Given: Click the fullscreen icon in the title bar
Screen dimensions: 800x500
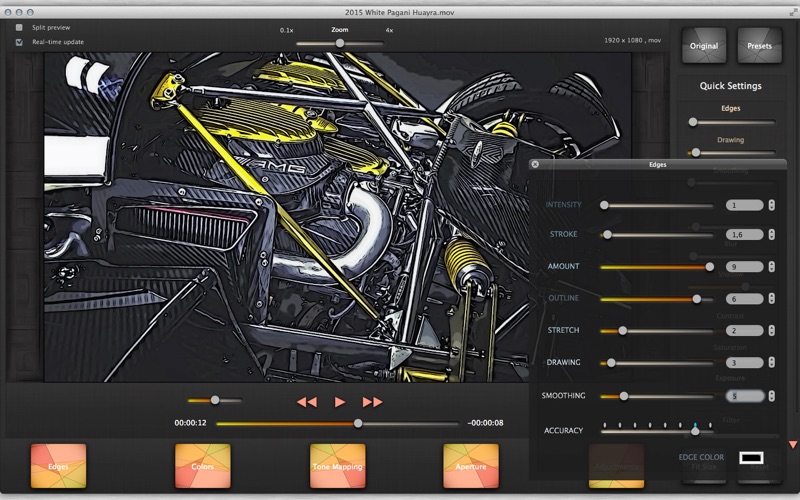Looking at the screenshot, I should tap(793, 12).
